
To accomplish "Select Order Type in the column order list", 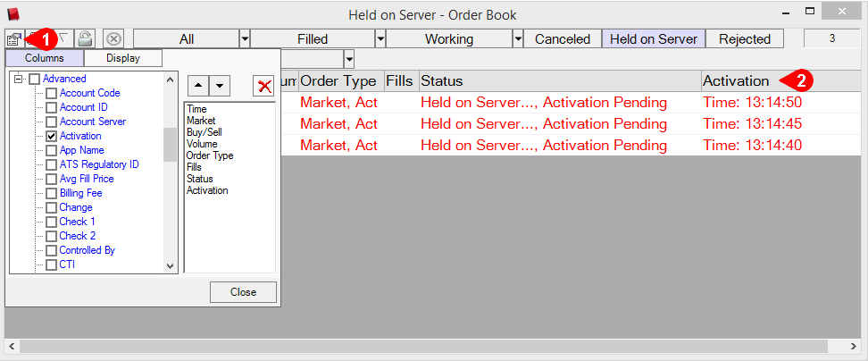I will click(x=210, y=155).
